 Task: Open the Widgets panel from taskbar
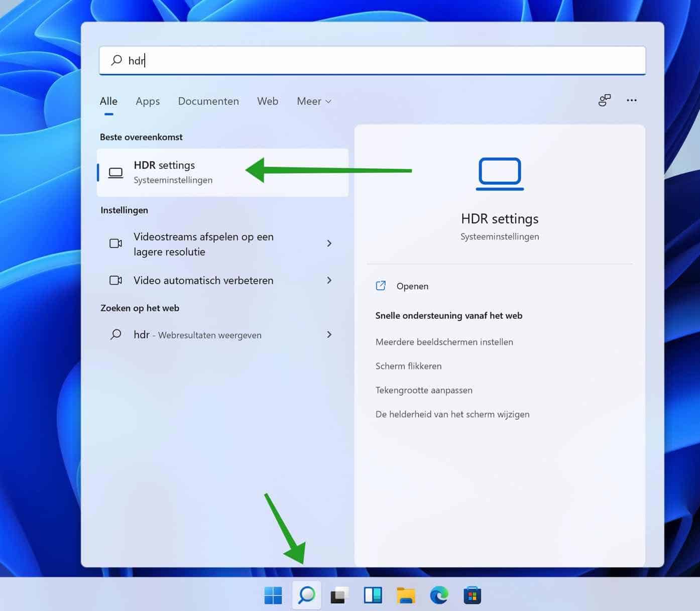pyautogui.click(x=373, y=595)
